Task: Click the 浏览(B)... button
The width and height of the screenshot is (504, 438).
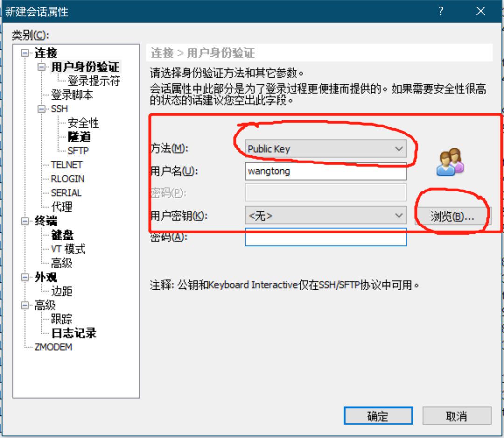Action: click(x=453, y=216)
